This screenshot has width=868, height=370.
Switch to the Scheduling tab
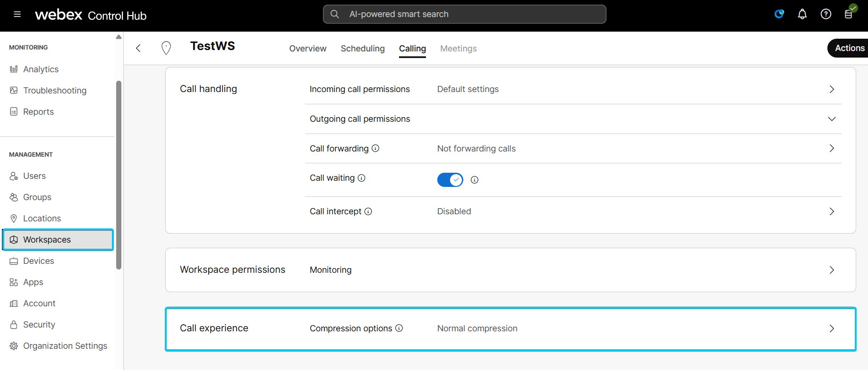coord(362,49)
